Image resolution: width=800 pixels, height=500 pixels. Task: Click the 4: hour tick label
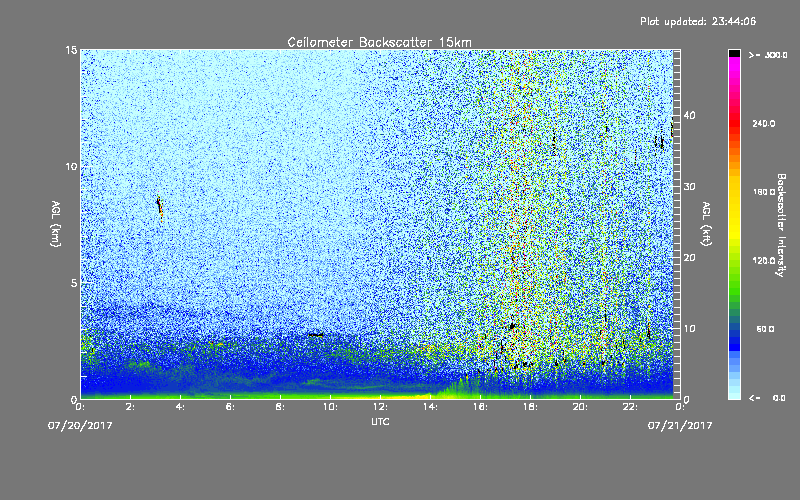pyautogui.click(x=181, y=407)
